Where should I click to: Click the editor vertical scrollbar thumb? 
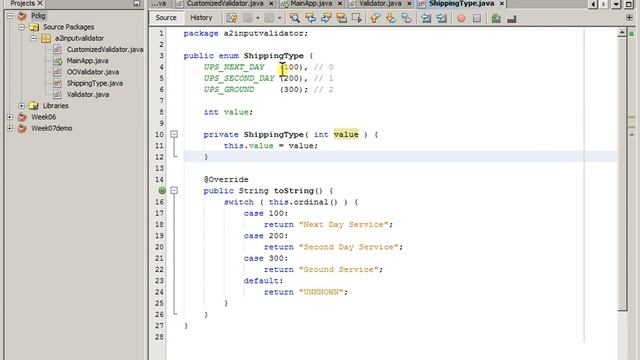(x=622, y=173)
